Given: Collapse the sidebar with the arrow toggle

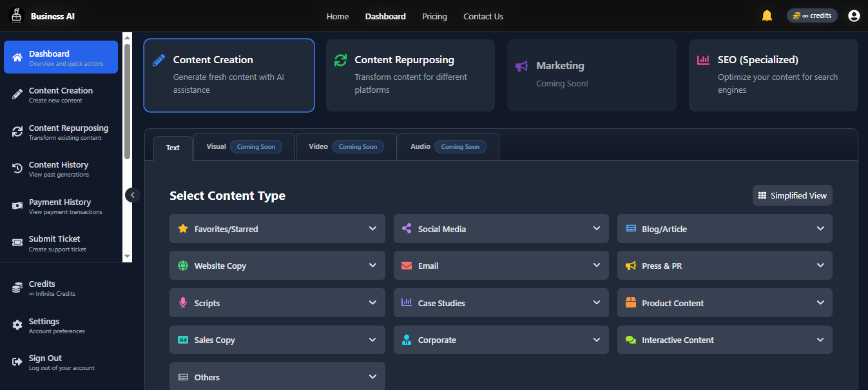Looking at the screenshot, I should point(133,195).
